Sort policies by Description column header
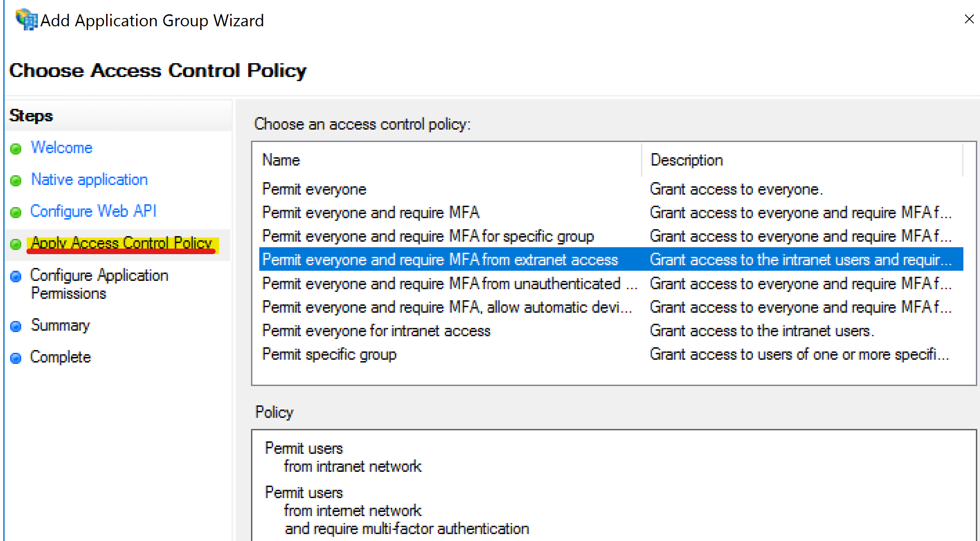The image size is (980, 541). 802,160
